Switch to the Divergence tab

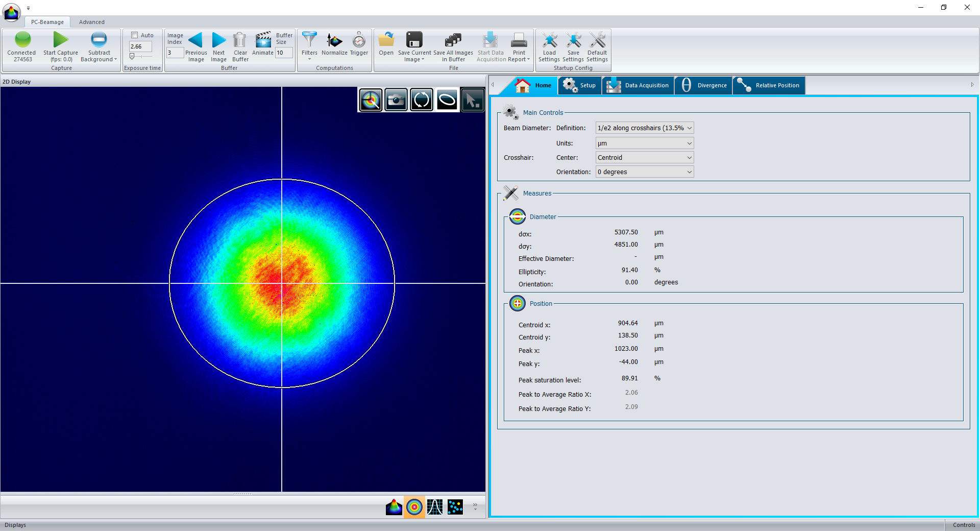(704, 85)
